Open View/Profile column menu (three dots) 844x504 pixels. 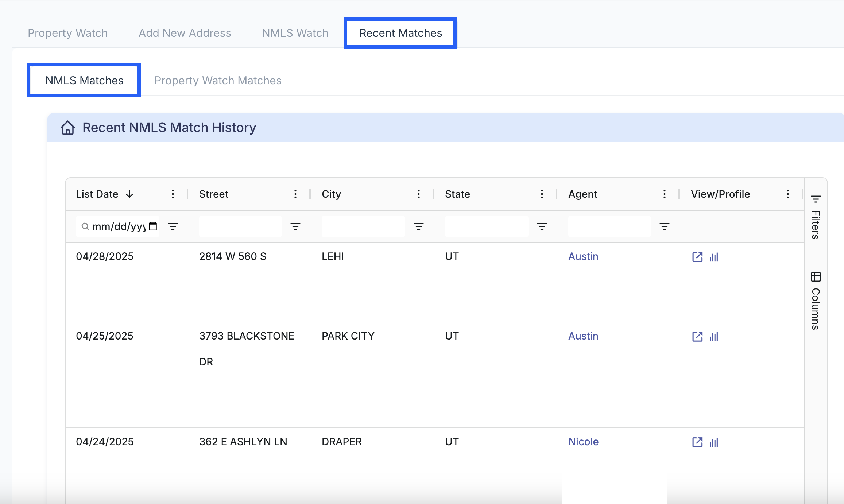point(788,194)
